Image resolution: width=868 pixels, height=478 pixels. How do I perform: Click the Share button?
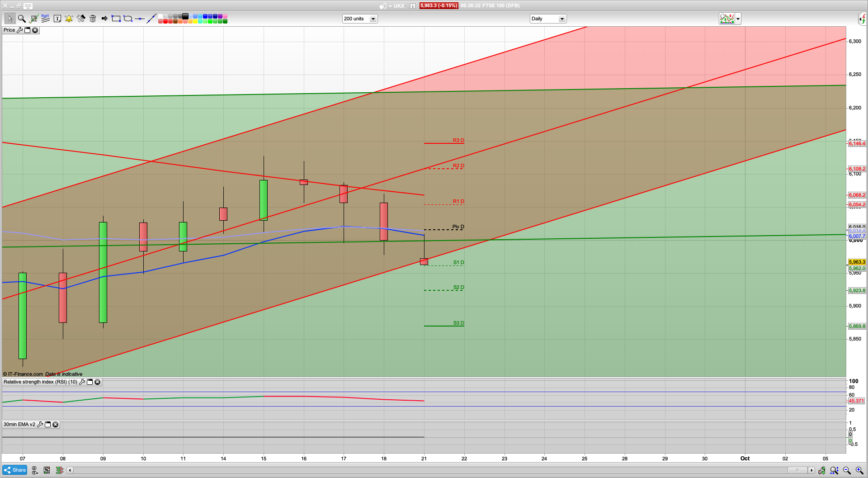(x=14, y=470)
